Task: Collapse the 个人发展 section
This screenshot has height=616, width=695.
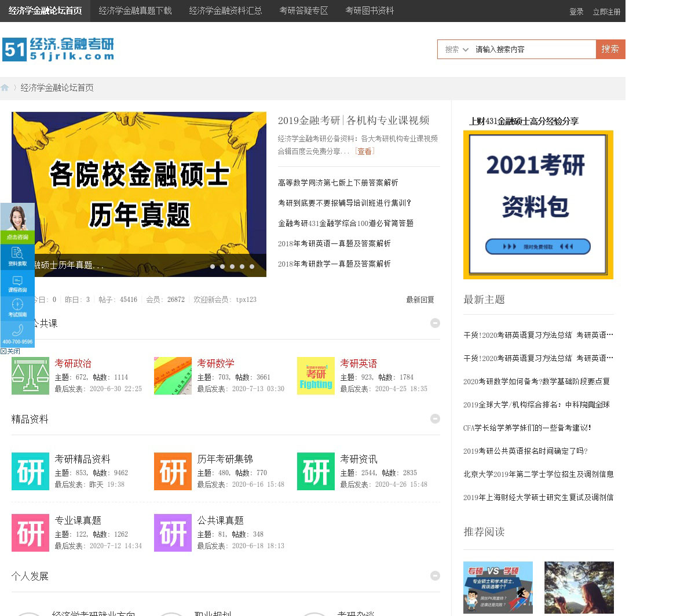Action: pyautogui.click(x=435, y=576)
